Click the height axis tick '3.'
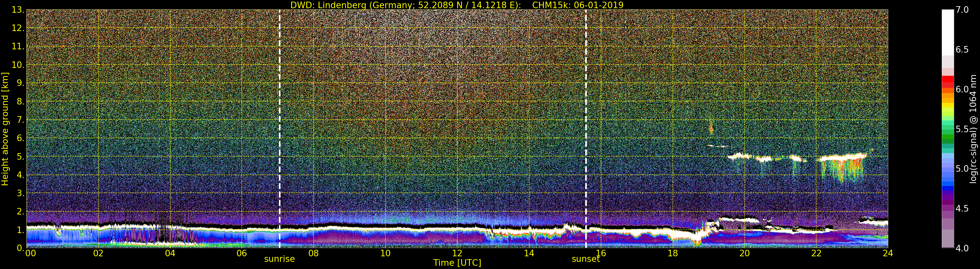Image resolution: width=980 pixels, height=269 pixels. tap(21, 193)
